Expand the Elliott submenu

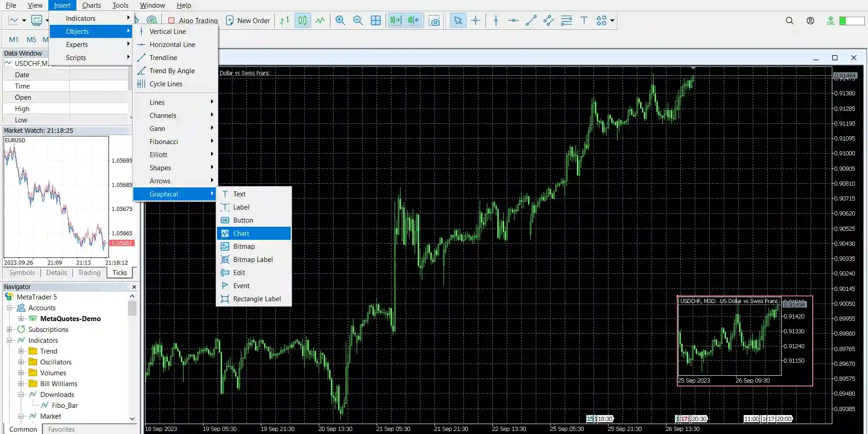(175, 155)
